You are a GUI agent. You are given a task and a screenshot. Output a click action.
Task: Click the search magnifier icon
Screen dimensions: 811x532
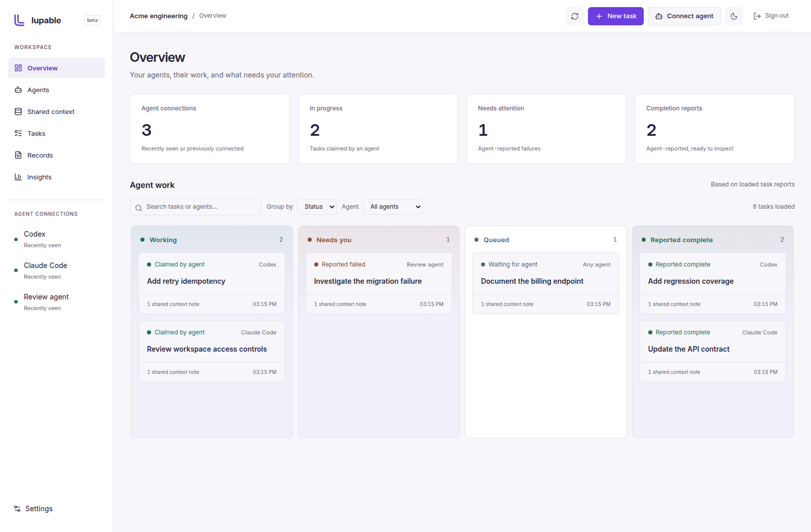138,208
